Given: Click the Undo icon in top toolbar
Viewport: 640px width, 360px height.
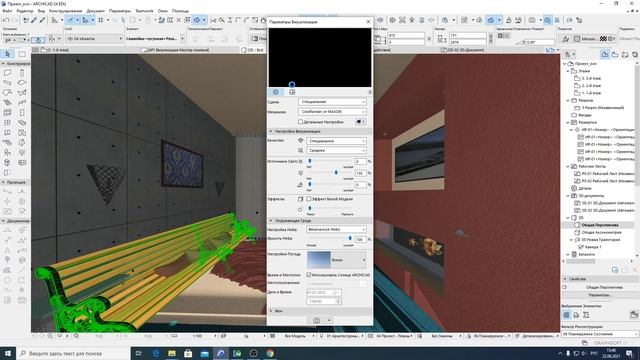Looking at the screenshot, I should coord(6,20).
